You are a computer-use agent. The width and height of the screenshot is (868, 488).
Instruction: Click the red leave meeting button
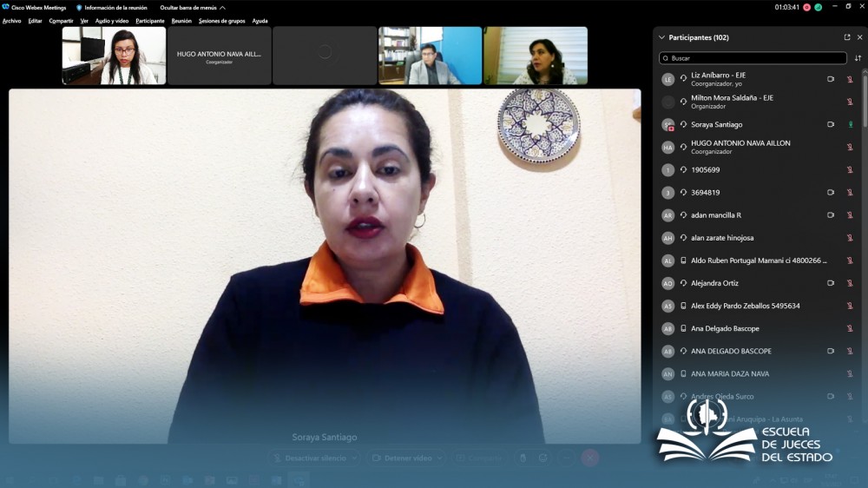[x=590, y=458]
